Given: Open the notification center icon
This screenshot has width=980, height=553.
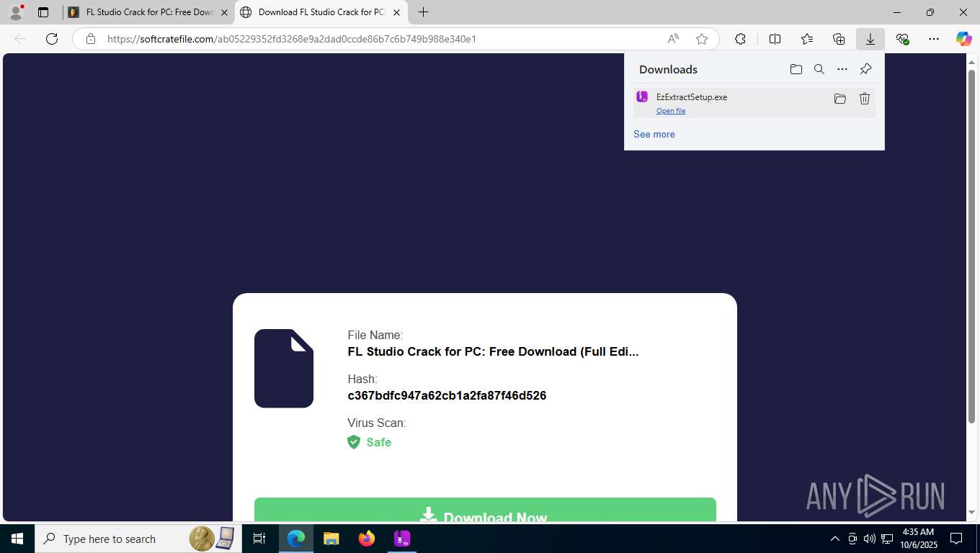Looking at the screenshot, I should [x=956, y=539].
